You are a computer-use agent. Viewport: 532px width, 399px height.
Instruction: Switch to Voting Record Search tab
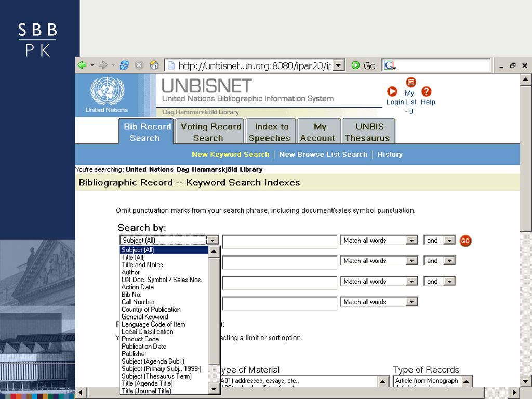click(210, 131)
